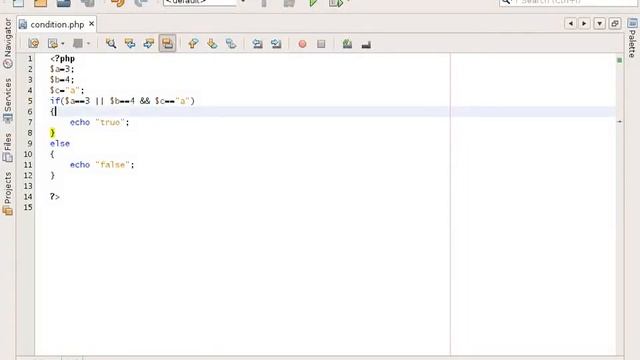640x360 pixels.
Task: Click line number 10 in gutter
Action: tap(28, 154)
